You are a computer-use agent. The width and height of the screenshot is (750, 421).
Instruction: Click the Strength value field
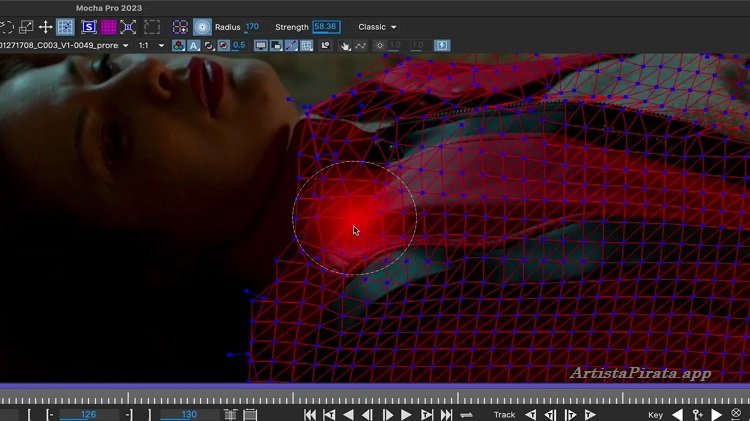pos(326,27)
